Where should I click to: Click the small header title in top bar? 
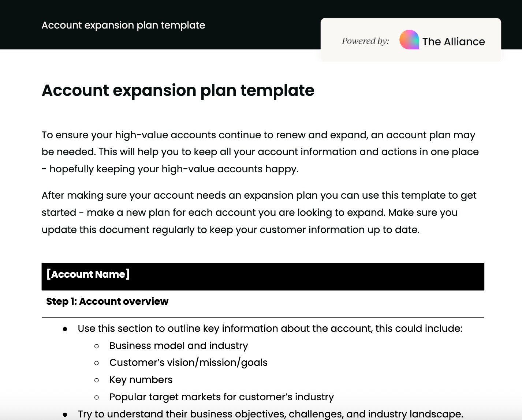[x=123, y=25]
